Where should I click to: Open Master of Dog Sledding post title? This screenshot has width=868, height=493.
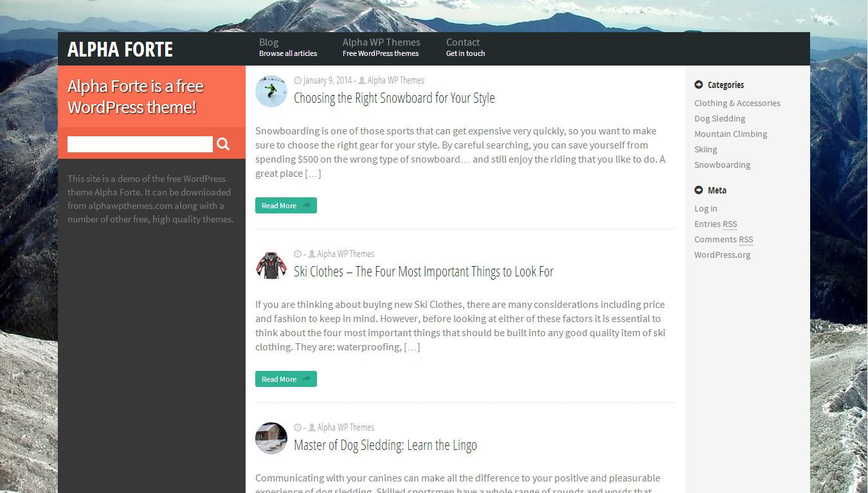pyautogui.click(x=385, y=445)
